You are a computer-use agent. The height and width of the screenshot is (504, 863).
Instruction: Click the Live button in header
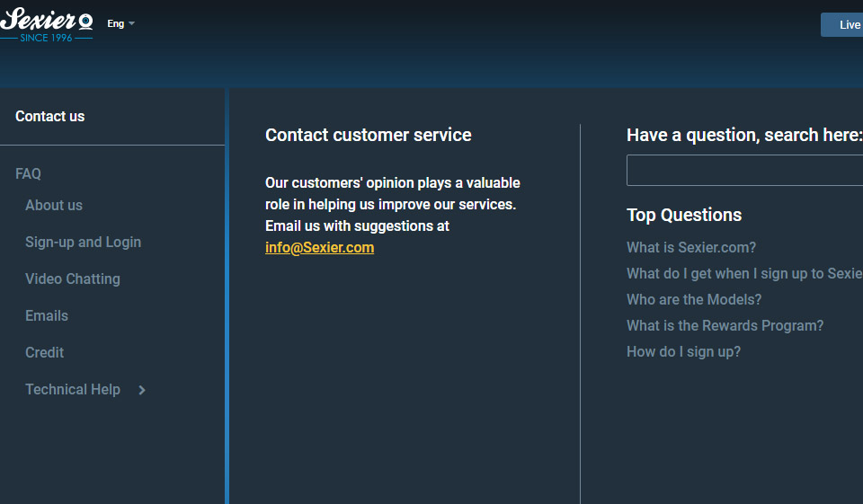(845, 25)
